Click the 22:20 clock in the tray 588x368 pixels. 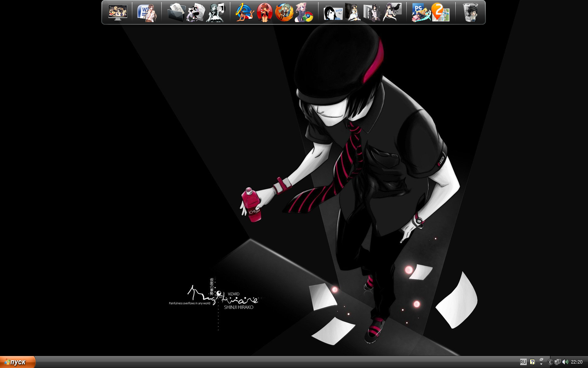tap(577, 362)
